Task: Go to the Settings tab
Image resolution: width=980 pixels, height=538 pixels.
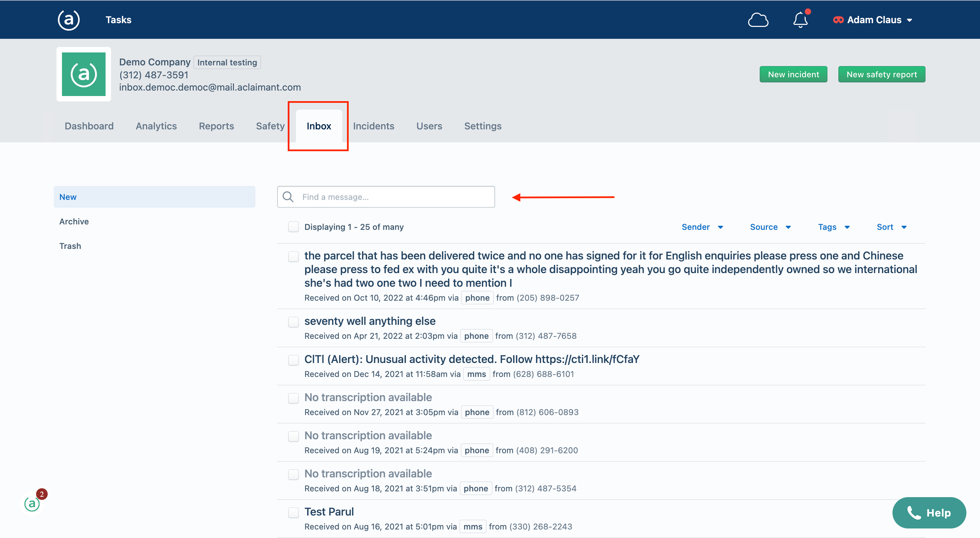Action: pyautogui.click(x=483, y=126)
